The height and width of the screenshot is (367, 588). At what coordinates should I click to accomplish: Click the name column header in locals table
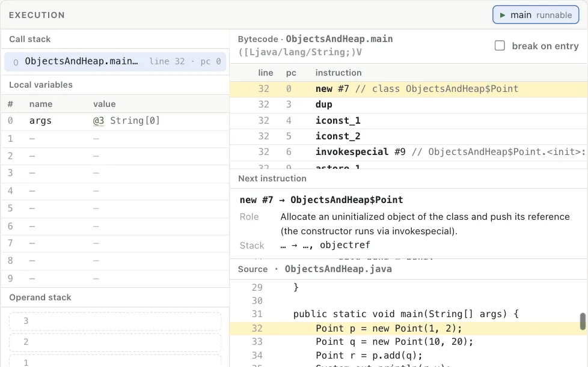(41, 104)
